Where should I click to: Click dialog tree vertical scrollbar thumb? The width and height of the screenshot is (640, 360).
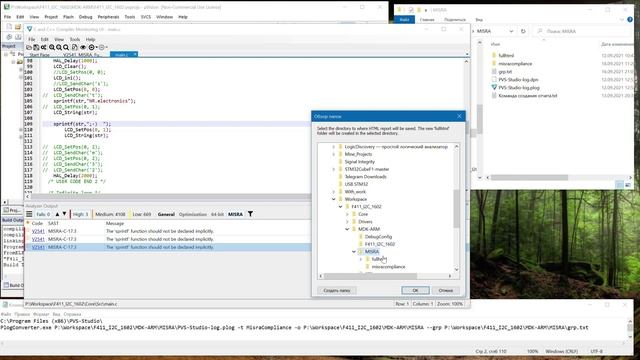tap(456, 208)
